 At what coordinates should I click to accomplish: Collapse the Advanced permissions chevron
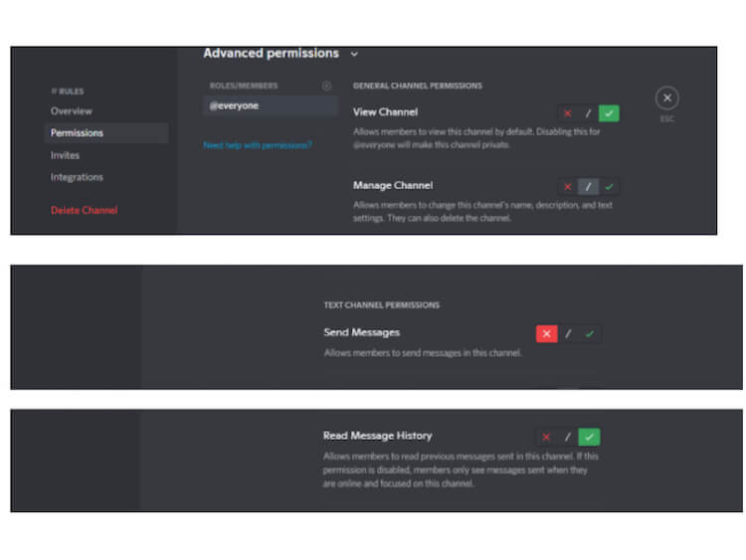354,54
